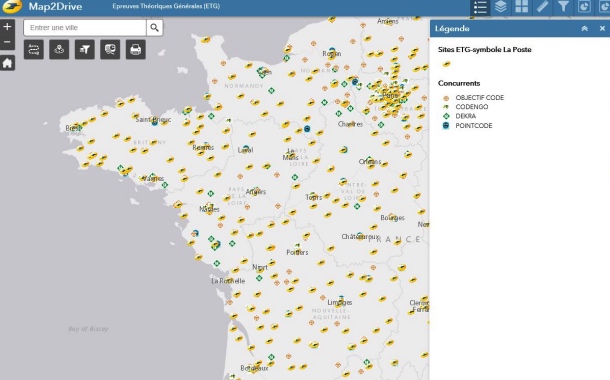
Task: Click 'Epreuves Théoriques Générales (ETG)' subtitle
Action: (166, 6)
